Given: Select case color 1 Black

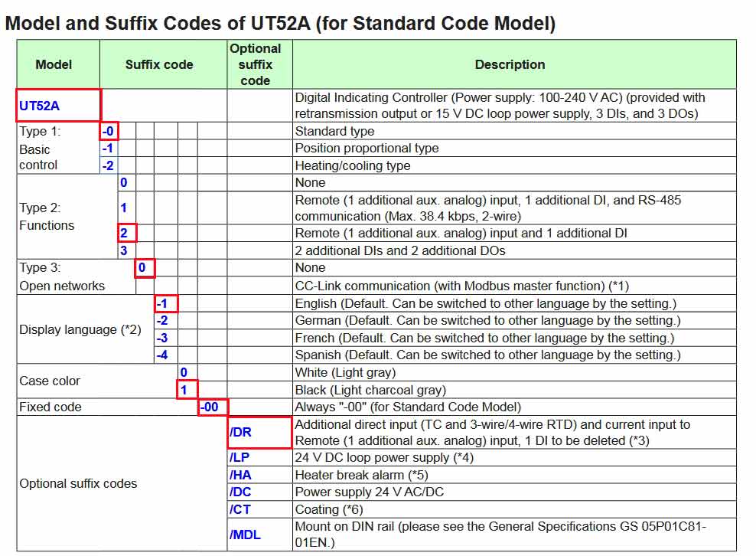Looking at the screenshot, I should click(184, 390).
